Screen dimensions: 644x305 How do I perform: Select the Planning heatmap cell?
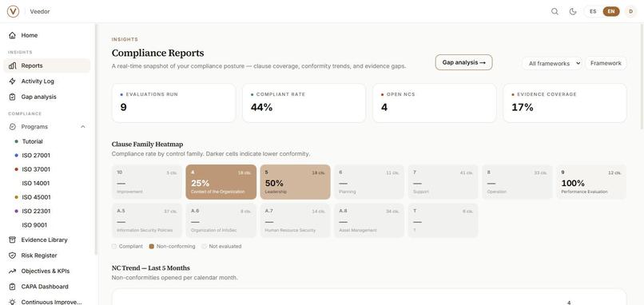(x=369, y=182)
